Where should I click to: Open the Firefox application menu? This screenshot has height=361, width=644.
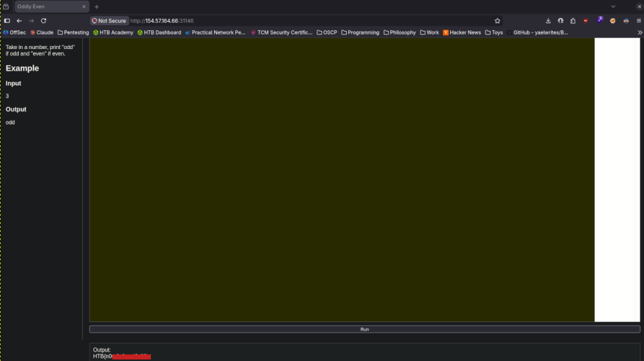(638, 21)
